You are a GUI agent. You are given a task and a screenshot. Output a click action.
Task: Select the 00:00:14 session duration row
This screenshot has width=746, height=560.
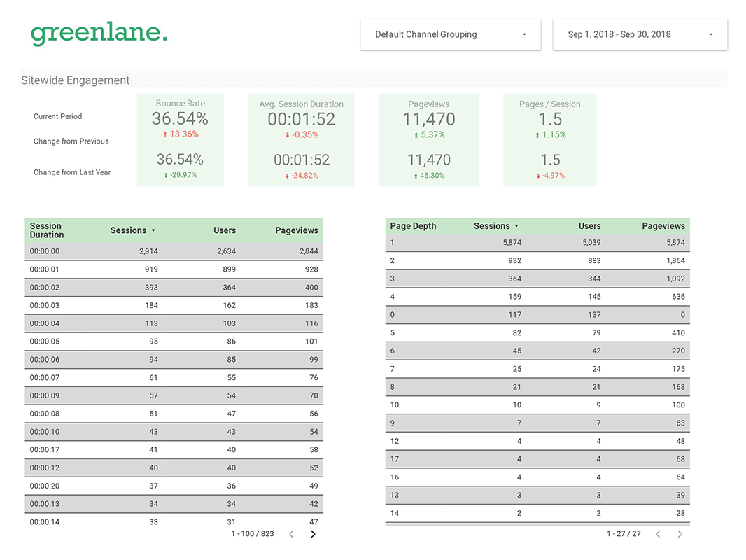click(174, 522)
